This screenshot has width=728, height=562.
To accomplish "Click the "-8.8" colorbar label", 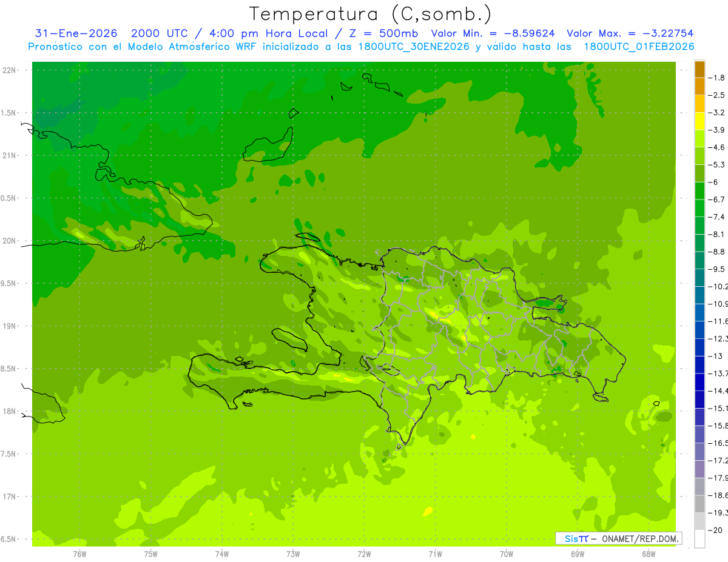I will pyautogui.click(x=716, y=252).
